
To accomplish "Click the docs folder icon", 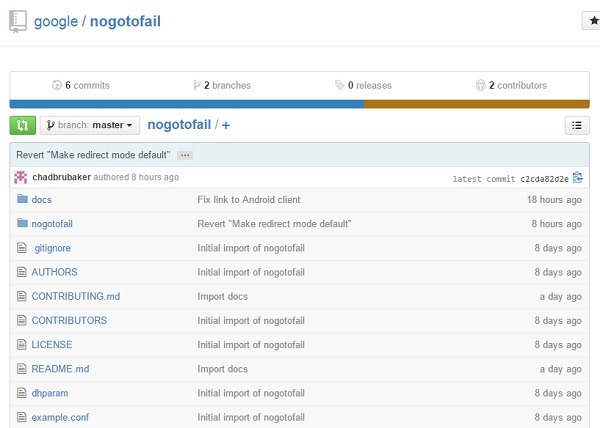I will coord(22,199).
